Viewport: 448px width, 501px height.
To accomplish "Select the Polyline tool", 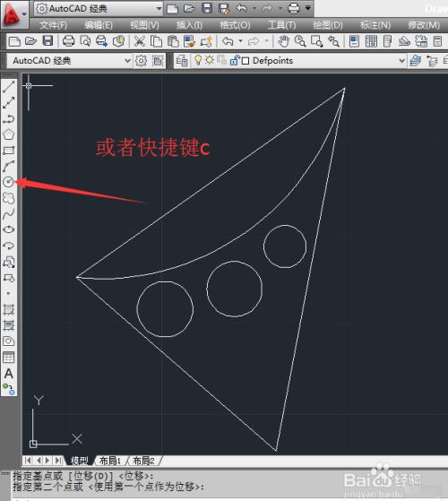I will (x=9, y=119).
